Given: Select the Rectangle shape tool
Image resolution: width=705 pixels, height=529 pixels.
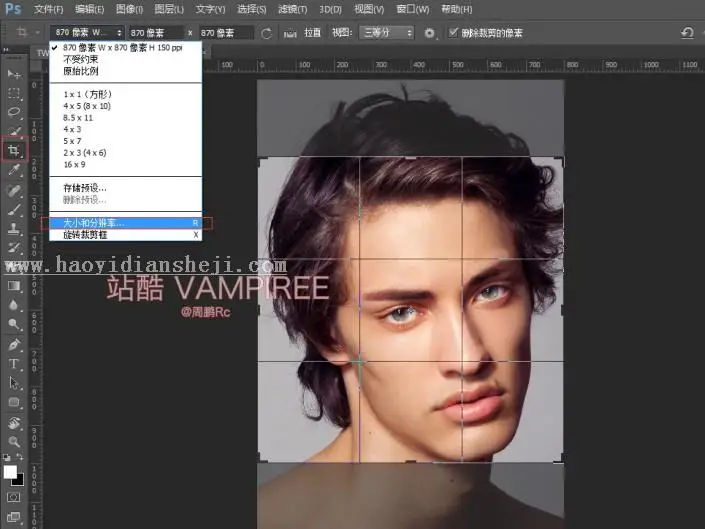Looking at the screenshot, I should [x=14, y=402].
